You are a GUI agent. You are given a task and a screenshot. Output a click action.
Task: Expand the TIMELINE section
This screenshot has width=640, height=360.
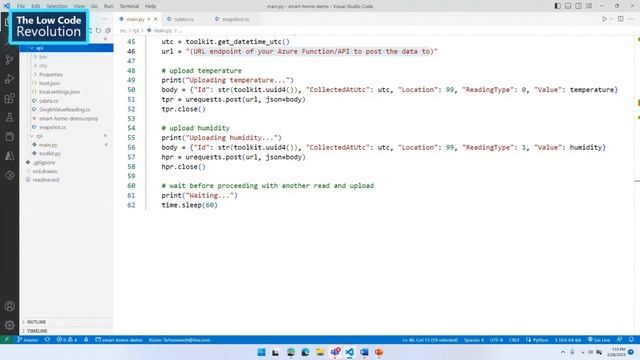(66, 331)
